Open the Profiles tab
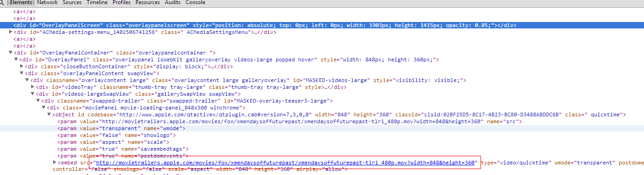Viewport: 644px width, 175px height. point(121,2)
